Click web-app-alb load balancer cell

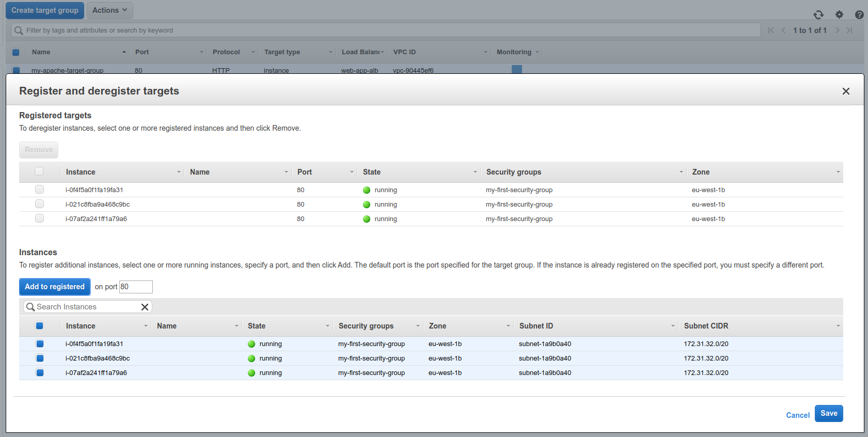(x=359, y=70)
